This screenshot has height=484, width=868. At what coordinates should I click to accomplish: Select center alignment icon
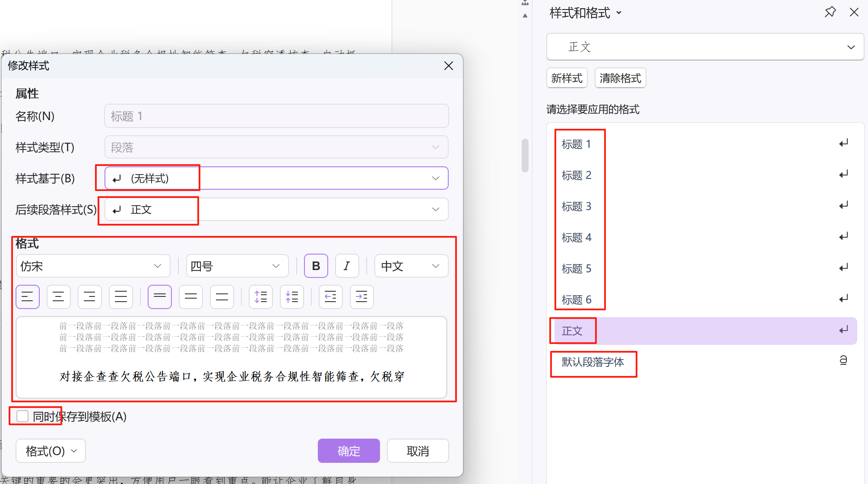click(59, 297)
